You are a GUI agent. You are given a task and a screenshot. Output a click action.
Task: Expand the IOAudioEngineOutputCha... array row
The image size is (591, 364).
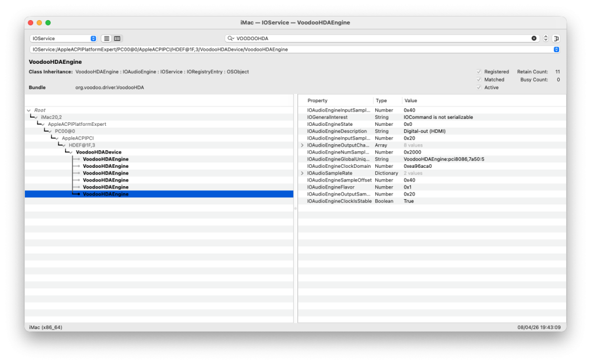point(302,145)
